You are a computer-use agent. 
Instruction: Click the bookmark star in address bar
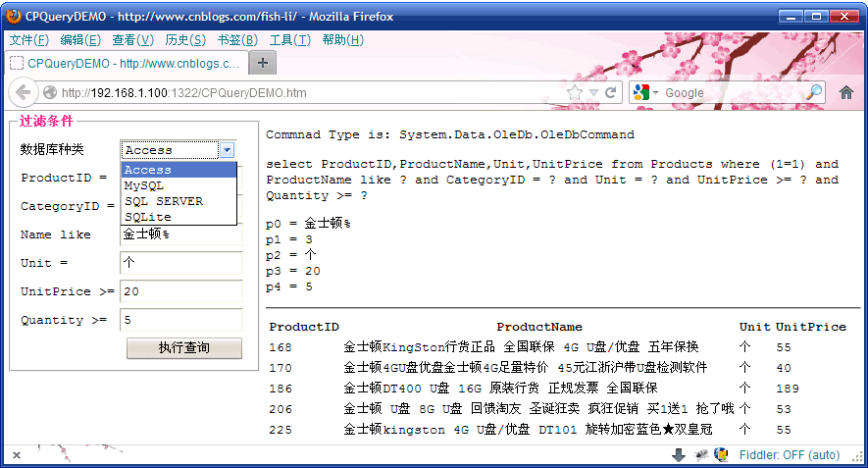click(x=575, y=92)
